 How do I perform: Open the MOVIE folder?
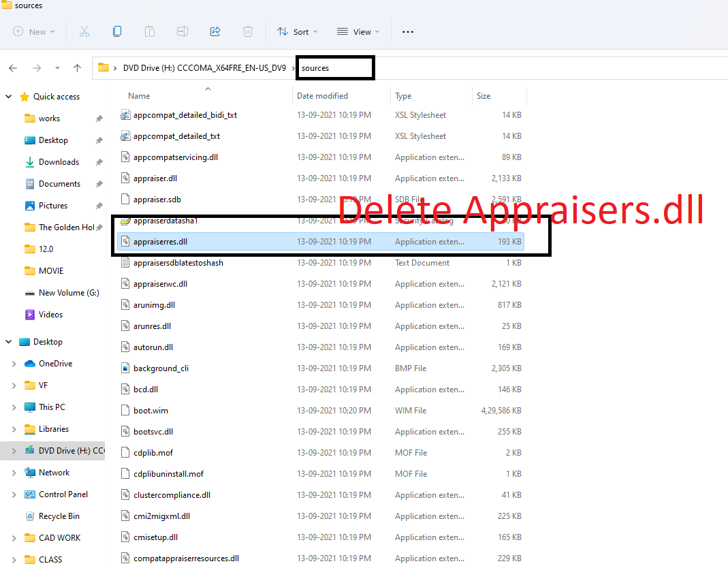pos(50,271)
